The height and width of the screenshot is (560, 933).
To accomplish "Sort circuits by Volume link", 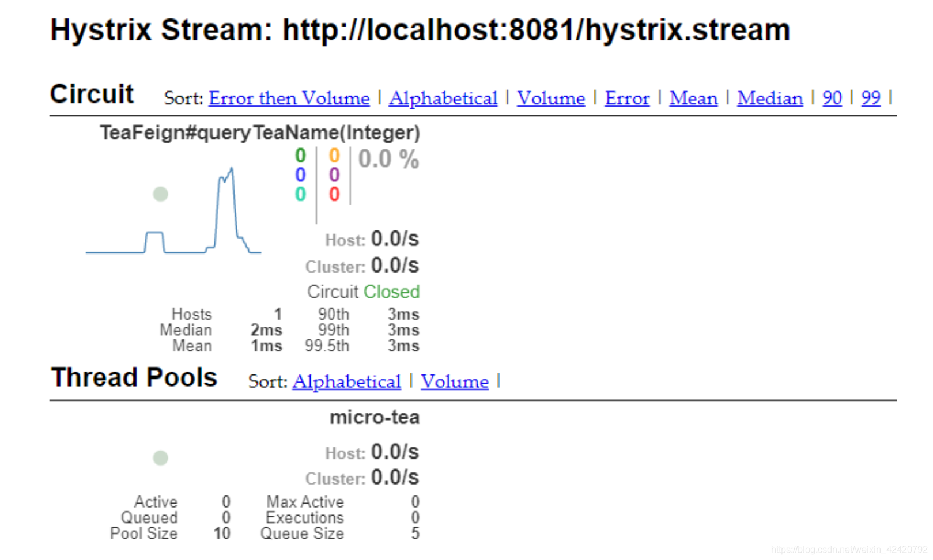I will pyautogui.click(x=551, y=99).
